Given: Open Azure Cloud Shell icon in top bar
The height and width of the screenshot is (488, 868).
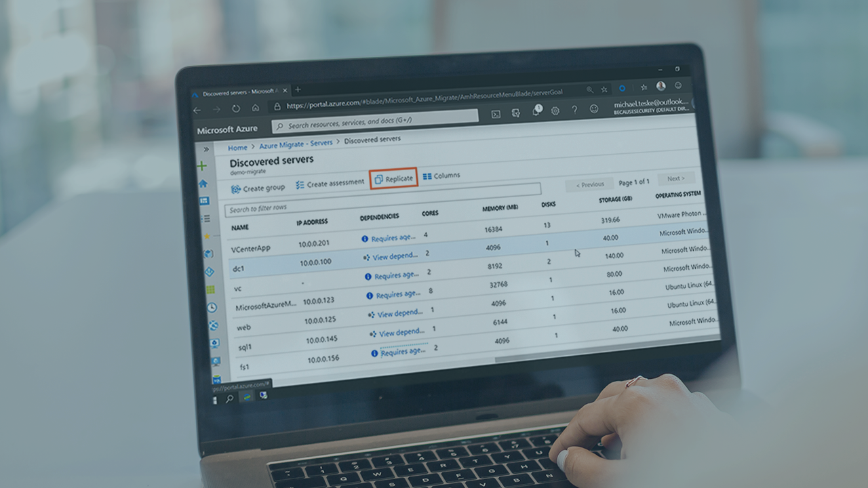Looking at the screenshot, I should point(496,114).
